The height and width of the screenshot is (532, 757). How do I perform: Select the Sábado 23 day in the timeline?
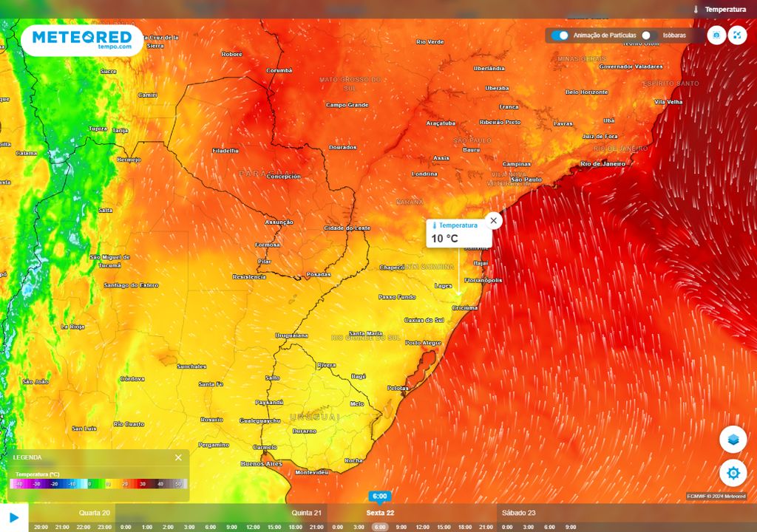(x=520, y=511)
